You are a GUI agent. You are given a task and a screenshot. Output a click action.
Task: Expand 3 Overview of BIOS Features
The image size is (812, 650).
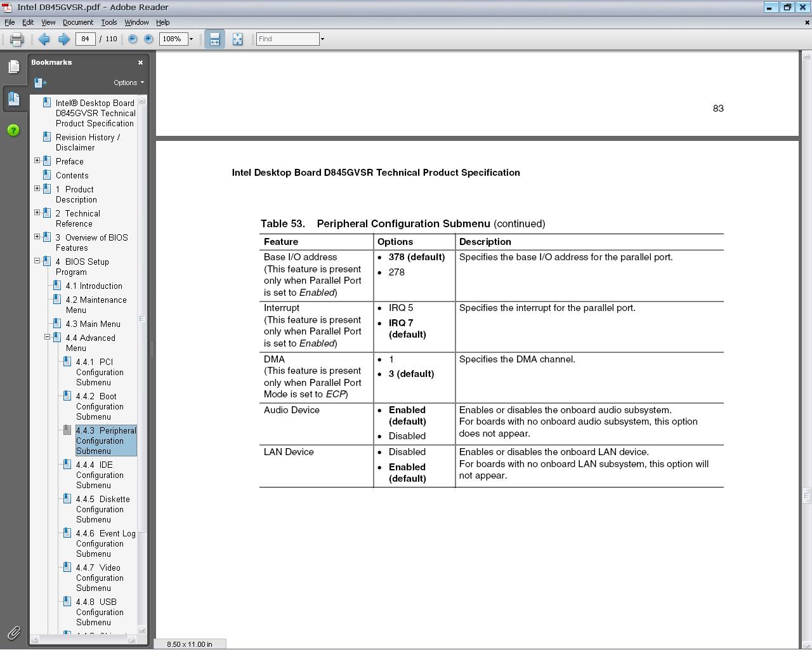point(37,237)
